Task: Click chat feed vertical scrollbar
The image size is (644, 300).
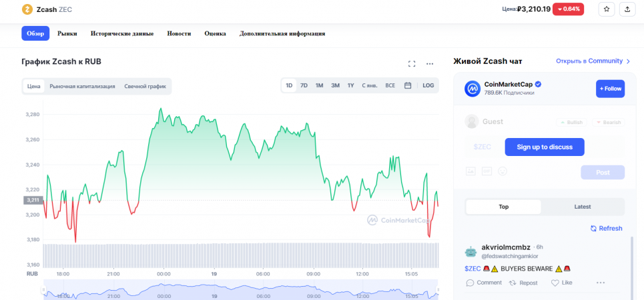Action: coord(632,267)
